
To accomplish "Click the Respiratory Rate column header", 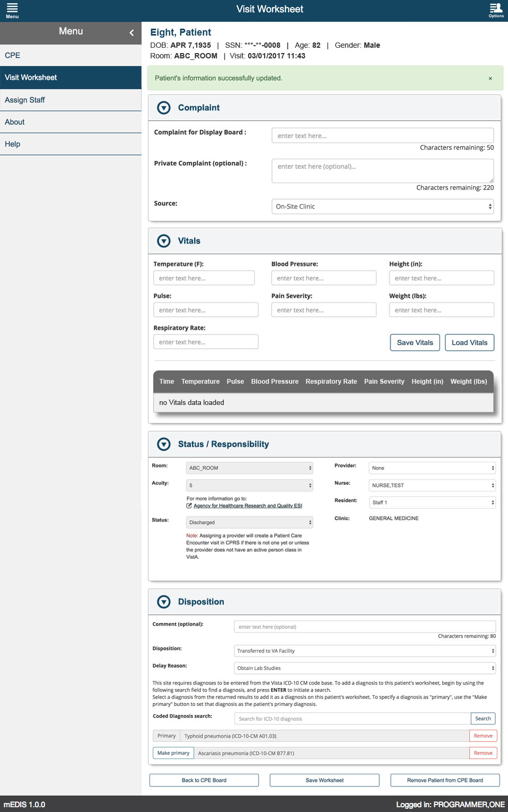I will [331, 382].
